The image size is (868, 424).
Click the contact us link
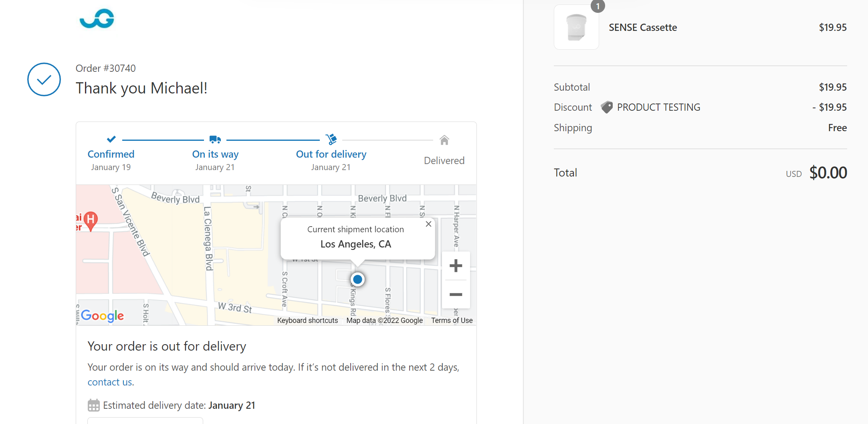point(110,382)
